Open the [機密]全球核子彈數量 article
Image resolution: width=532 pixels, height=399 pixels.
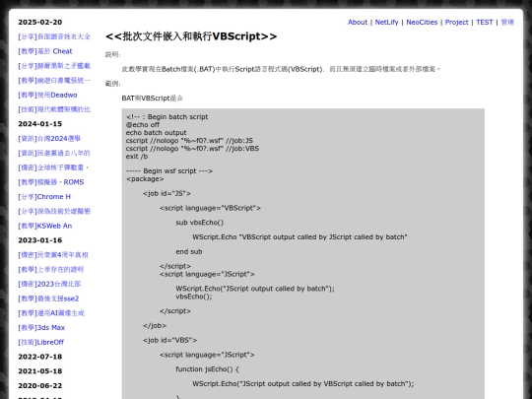coord(53,167)
